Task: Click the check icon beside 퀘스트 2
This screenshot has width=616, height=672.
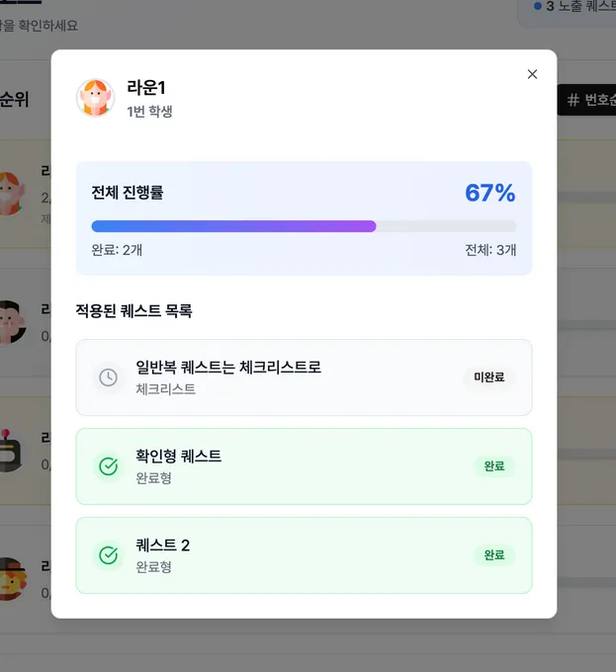Action: (108, 555)
